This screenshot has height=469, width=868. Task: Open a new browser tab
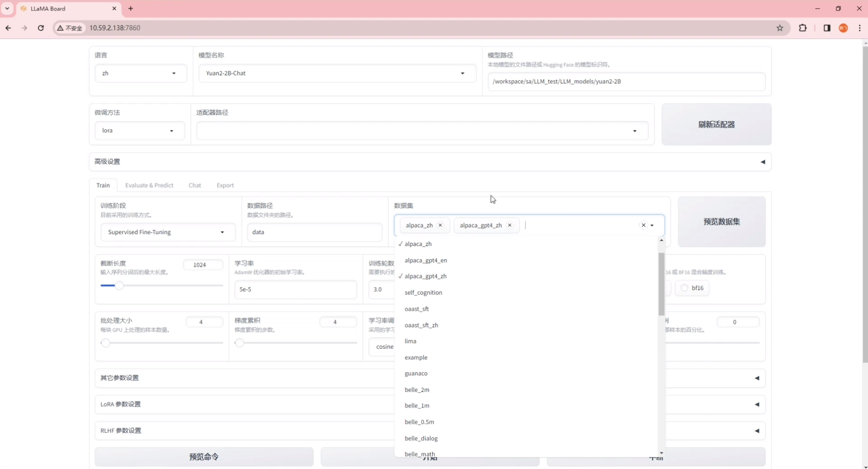point(131,9)
